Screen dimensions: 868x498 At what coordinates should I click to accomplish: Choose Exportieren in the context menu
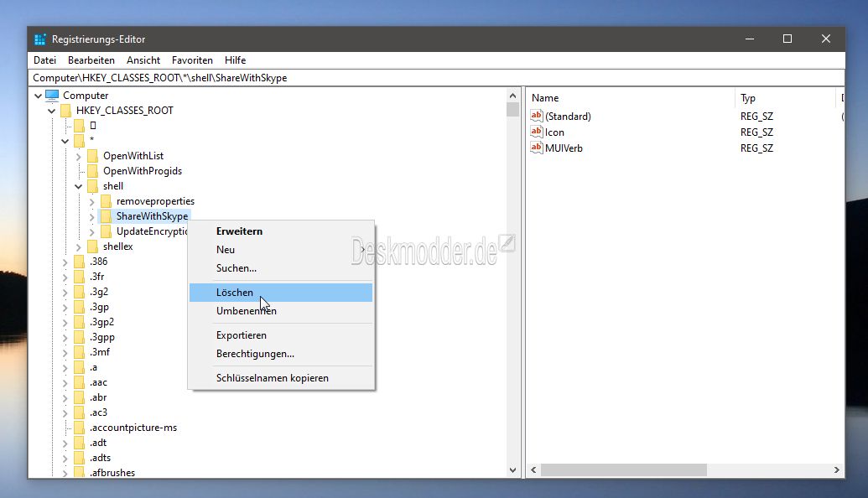281,335
